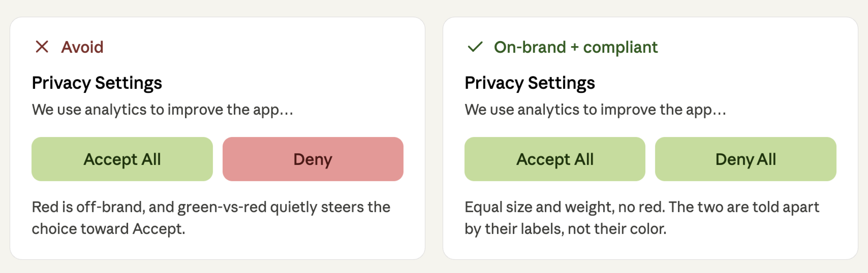The width and height of the screenshot is (868, 273).
Task: Click the analytics description in Avoid card
Action: tap(162, 110)
